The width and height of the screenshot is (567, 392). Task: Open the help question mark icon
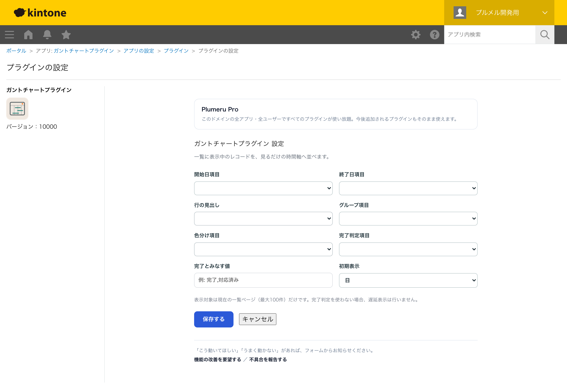tap(435, 35)
